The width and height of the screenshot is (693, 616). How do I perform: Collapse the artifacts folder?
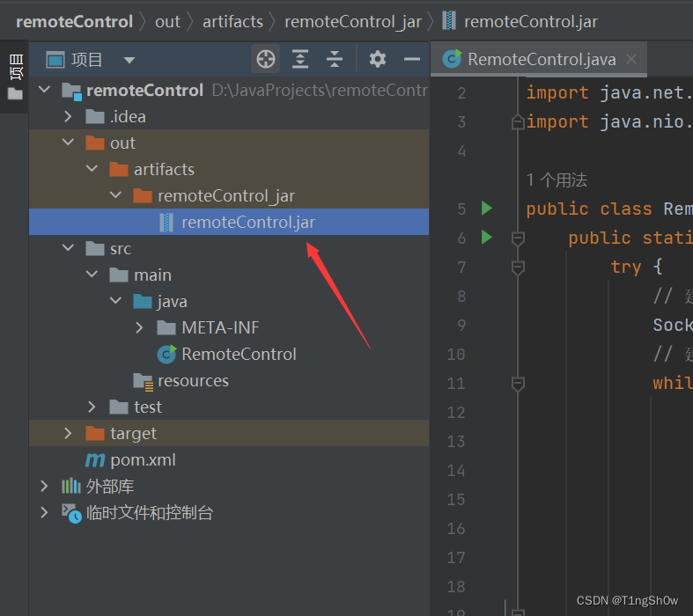tap(92, 169)
